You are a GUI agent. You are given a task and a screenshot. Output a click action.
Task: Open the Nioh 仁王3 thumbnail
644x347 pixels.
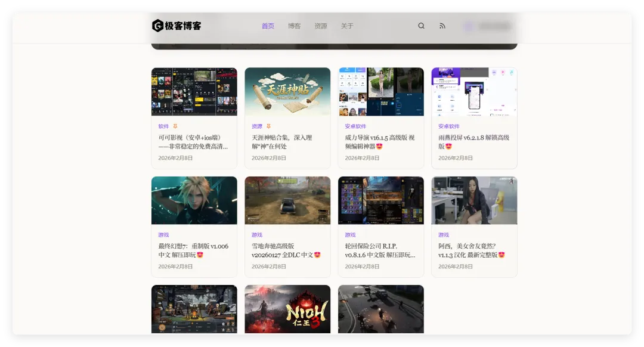pos(287,309)
